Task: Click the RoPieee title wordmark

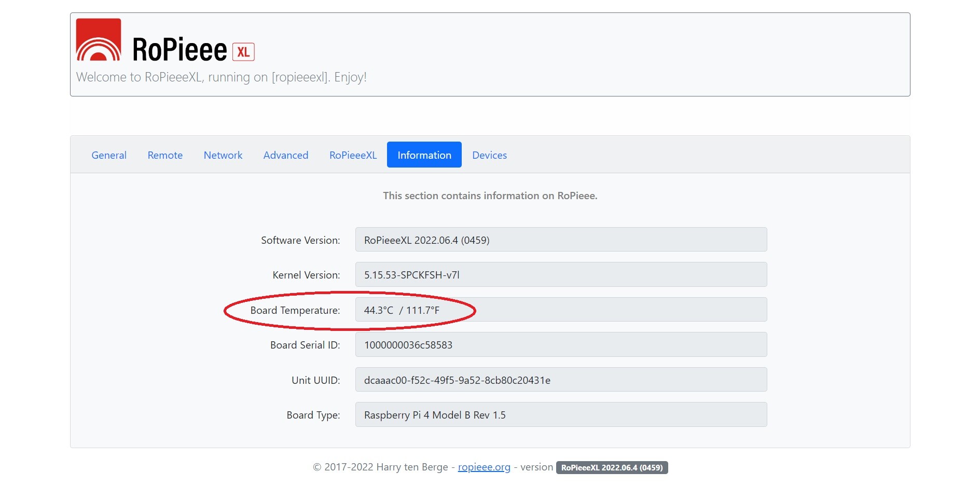Action: click(x=180, y=50)
